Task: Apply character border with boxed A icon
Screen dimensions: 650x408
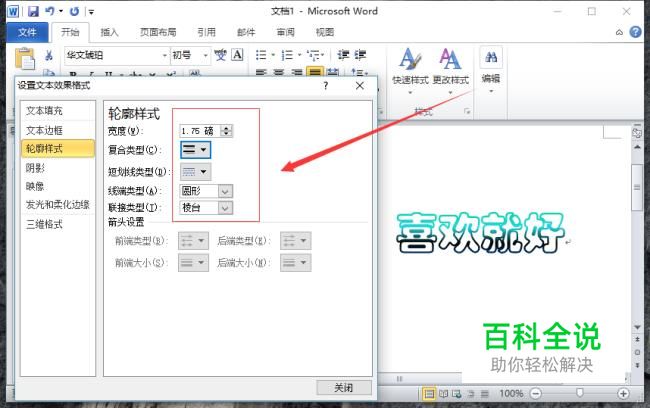Action: (237, 55)
